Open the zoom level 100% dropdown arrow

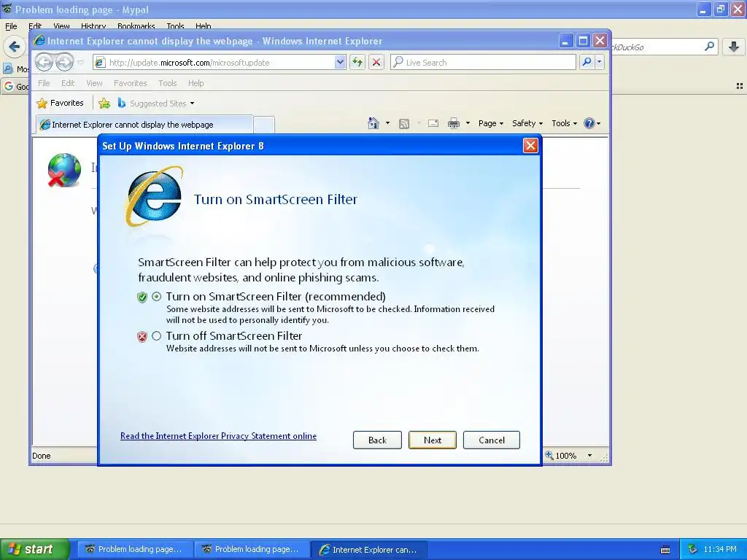(x=589, y=456)
